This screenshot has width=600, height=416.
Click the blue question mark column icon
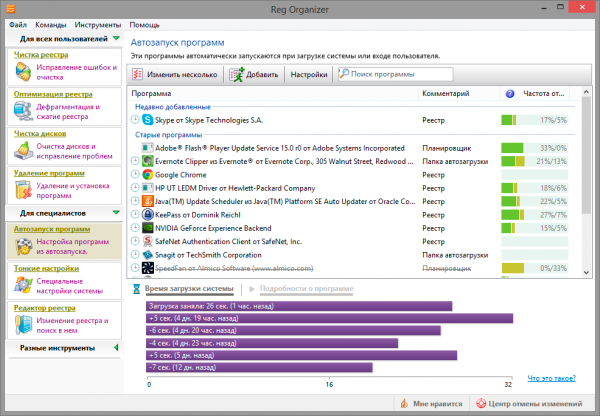click(510, 94)
